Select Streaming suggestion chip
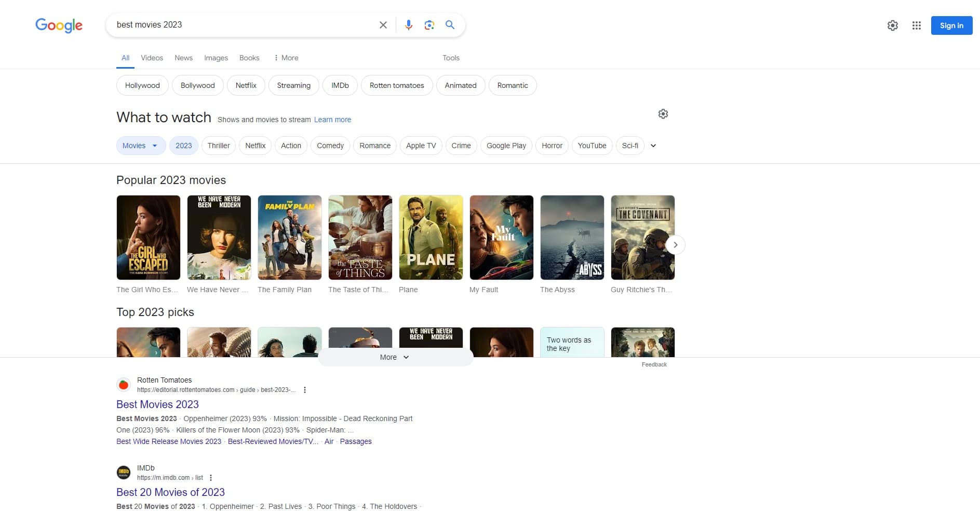980x511 pixels. coord(293,85)
